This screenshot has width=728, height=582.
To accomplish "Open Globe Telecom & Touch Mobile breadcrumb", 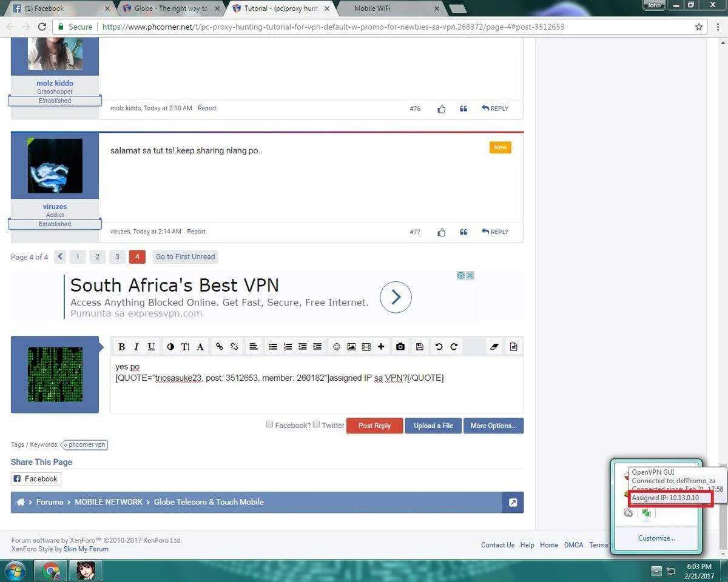I will [x=209, y=502].
